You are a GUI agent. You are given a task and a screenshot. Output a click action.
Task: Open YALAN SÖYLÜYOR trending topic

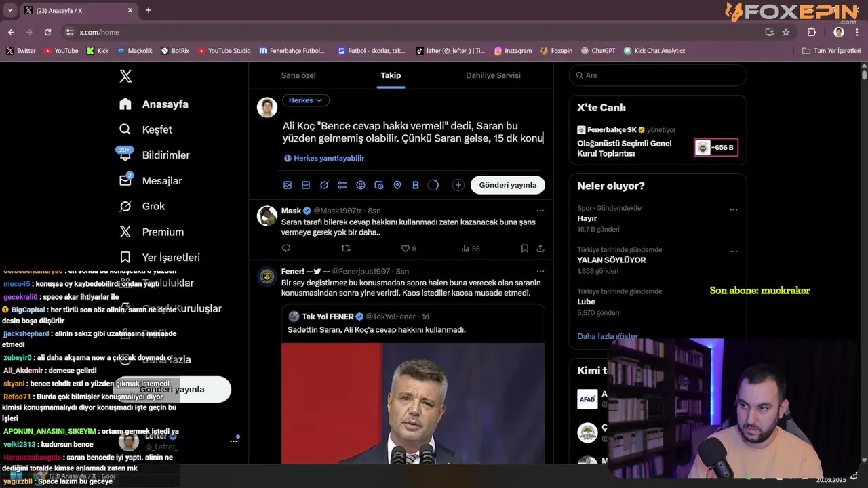[611, 260]
